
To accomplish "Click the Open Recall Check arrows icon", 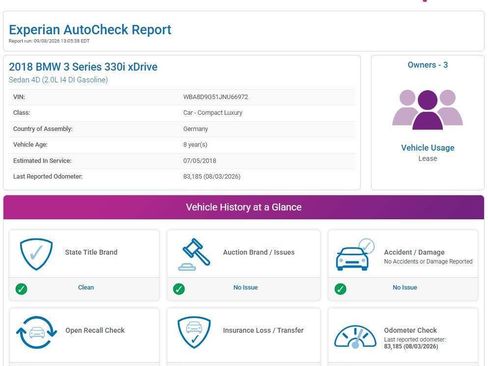I will 36,332.
